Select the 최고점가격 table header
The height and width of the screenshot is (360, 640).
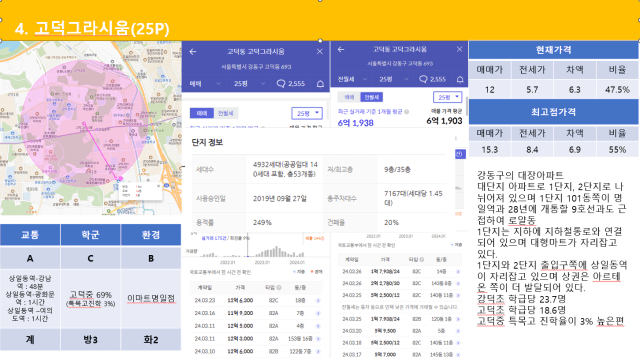pos(553,111)
